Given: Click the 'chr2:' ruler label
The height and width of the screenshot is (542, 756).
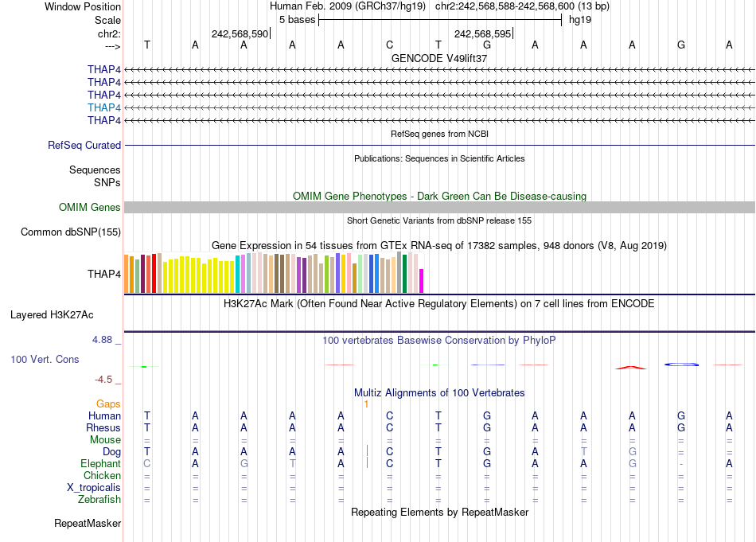Looking at the screenshot, I should (x=110, y=33).
